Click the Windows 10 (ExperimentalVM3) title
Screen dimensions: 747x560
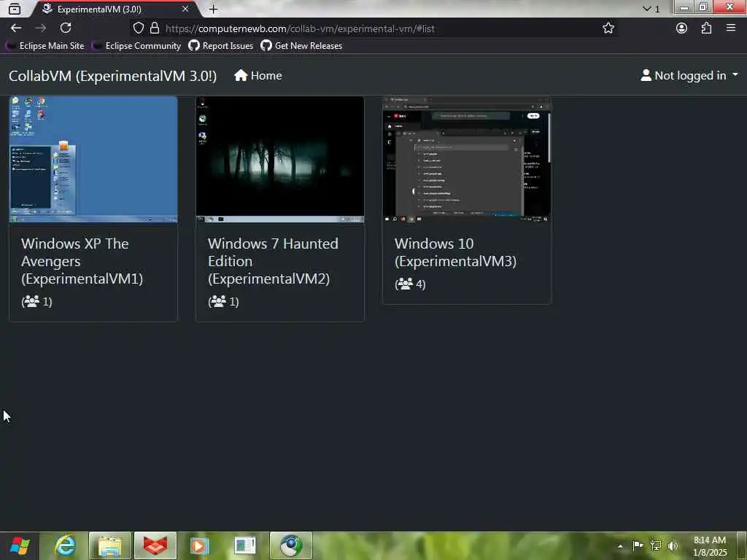(x=456, y=252)
